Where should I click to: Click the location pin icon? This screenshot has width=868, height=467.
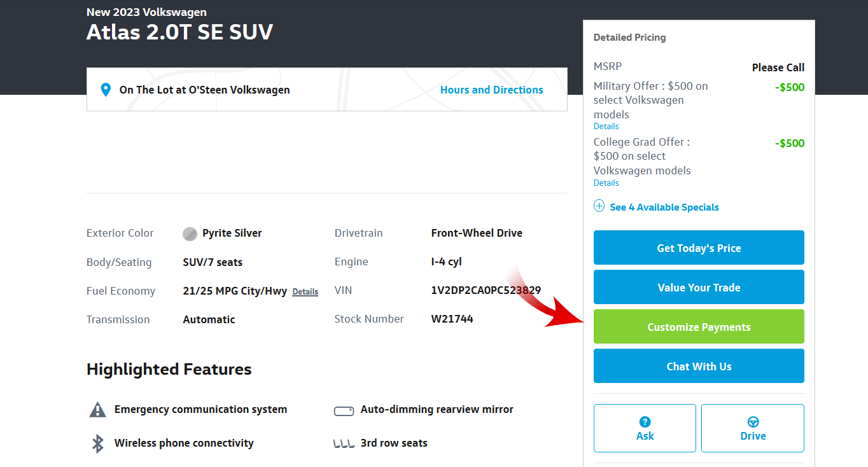pyautogui.click(x=106, y=90)
